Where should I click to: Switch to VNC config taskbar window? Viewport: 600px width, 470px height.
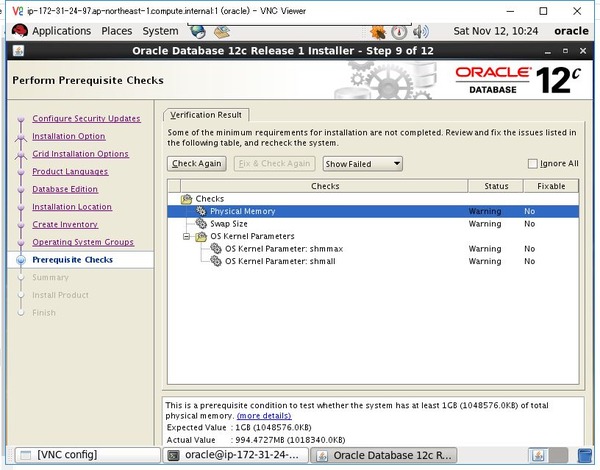pyautogui.click(x=88, y=455)
